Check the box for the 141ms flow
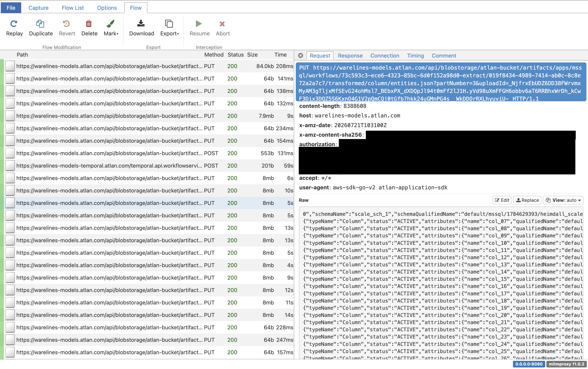Viewport: 588px width, 369px height. tap(10, 79)
